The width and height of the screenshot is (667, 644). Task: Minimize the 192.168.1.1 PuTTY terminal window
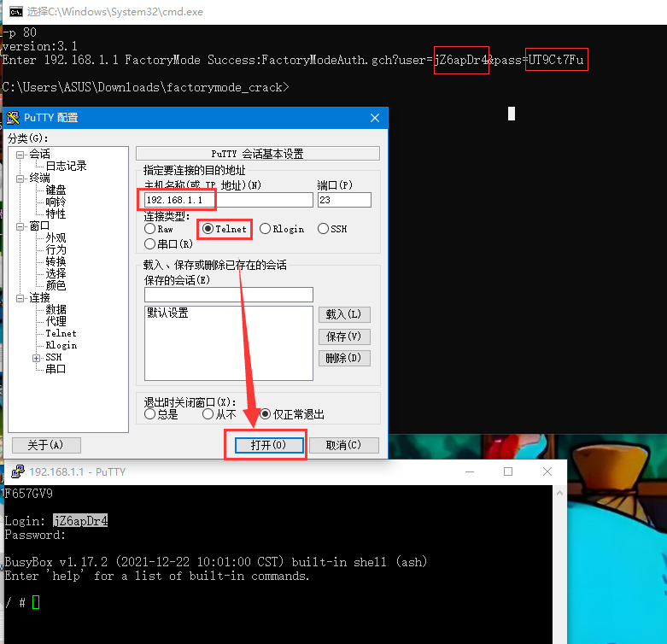469,471
